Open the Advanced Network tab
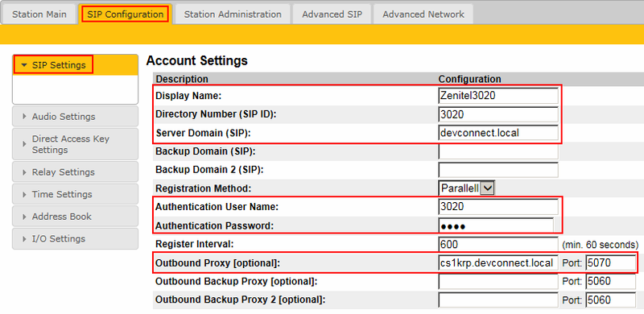The width and height of the screenshot is (644, 314). (423, 14)
